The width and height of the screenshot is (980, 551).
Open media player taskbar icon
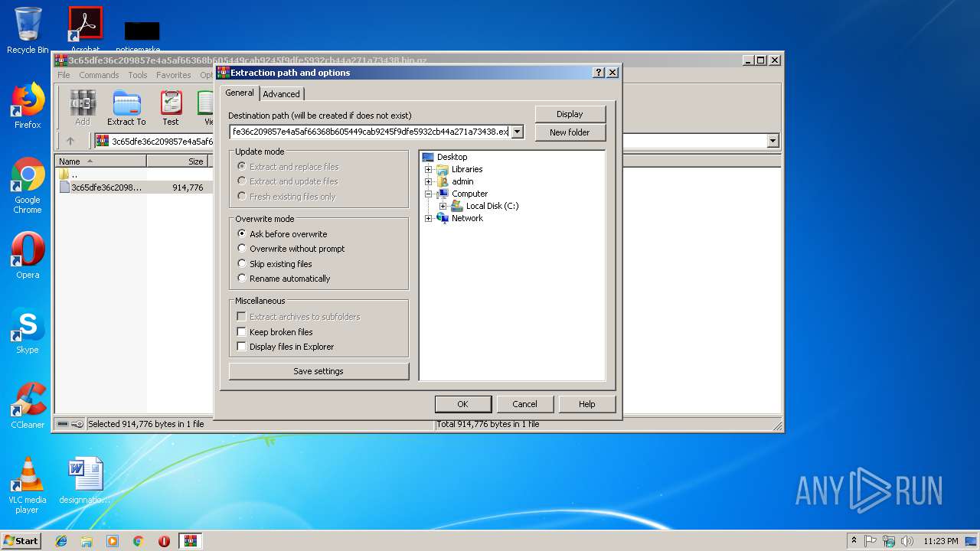pyautogui.click(x=113, y=541)
